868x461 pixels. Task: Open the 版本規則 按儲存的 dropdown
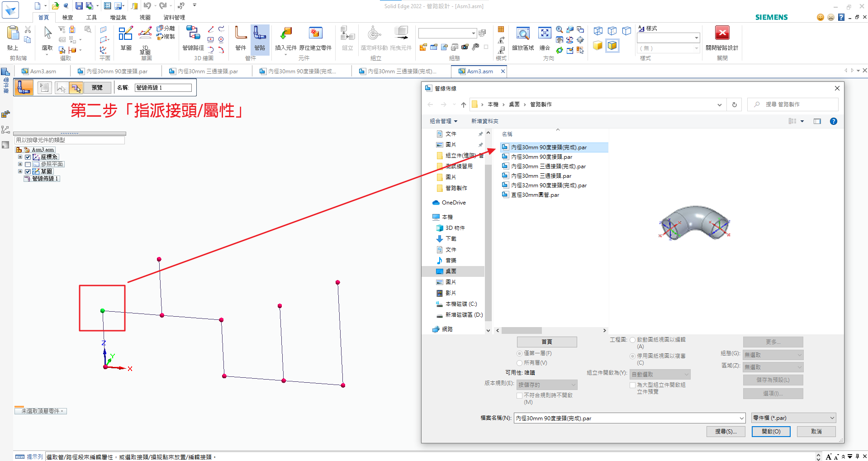547,385
